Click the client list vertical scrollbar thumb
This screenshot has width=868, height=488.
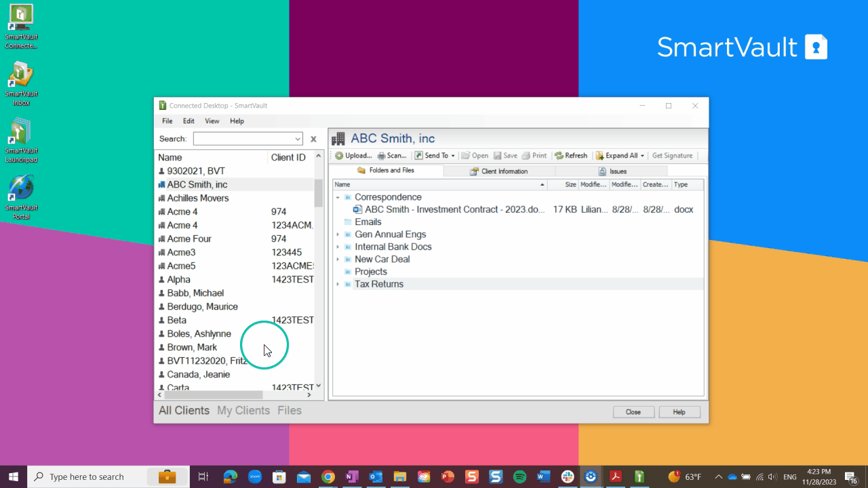click(x=319, y=192)
